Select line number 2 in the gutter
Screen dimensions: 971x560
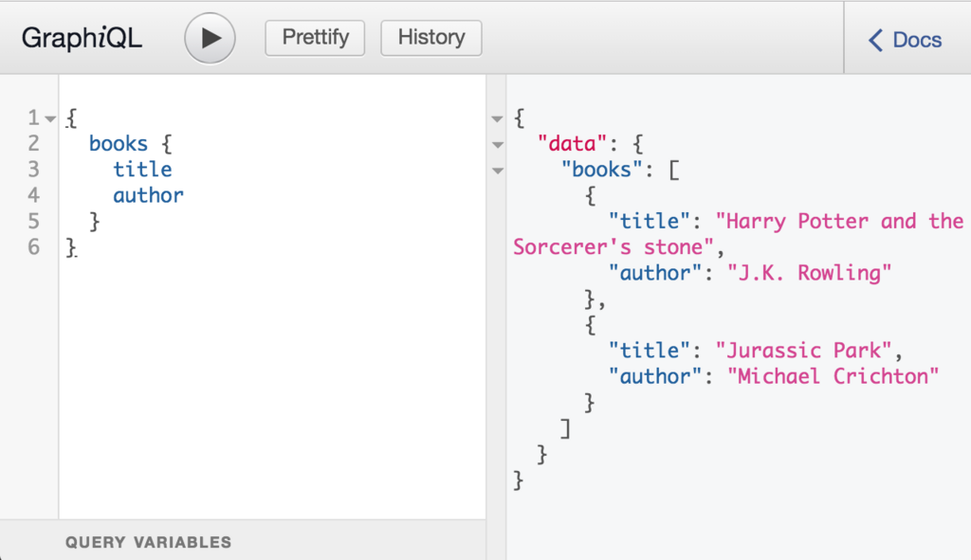pos(33,144)
